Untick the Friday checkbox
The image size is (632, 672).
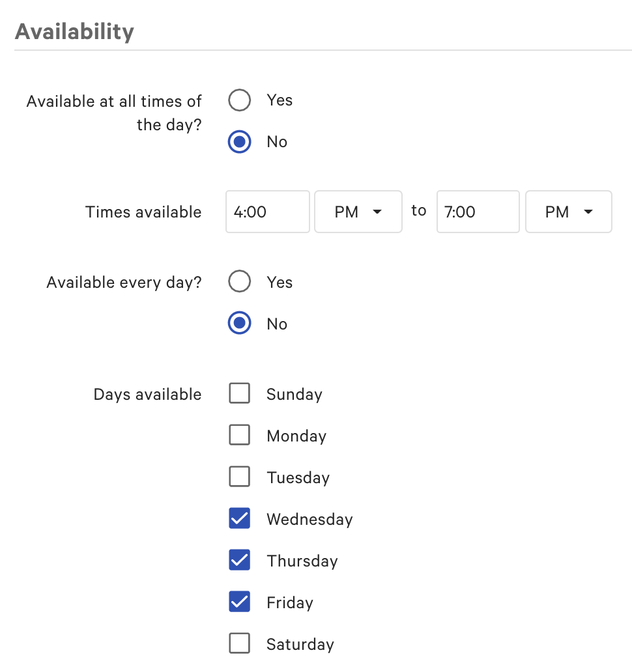[x=240, y=602]
